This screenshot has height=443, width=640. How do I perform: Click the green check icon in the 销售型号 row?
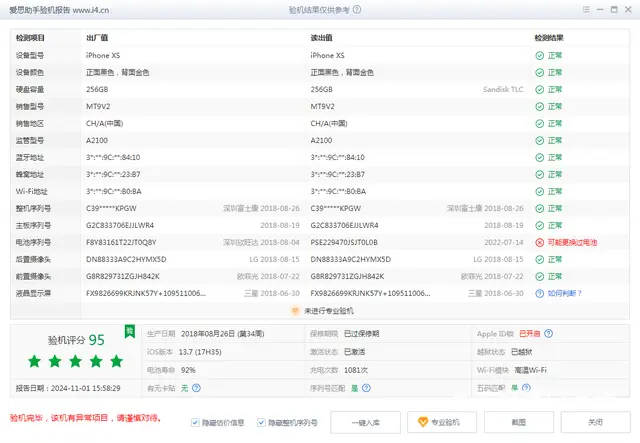(540, 107)
